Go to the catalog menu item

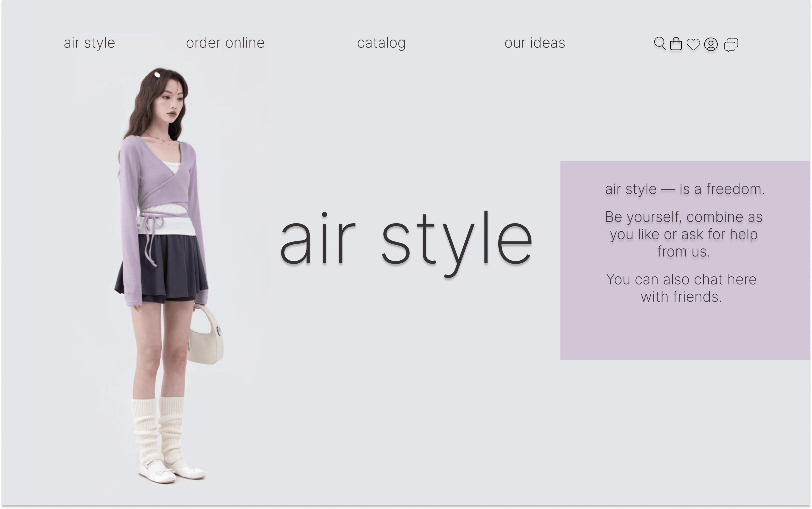coord(381,43)
